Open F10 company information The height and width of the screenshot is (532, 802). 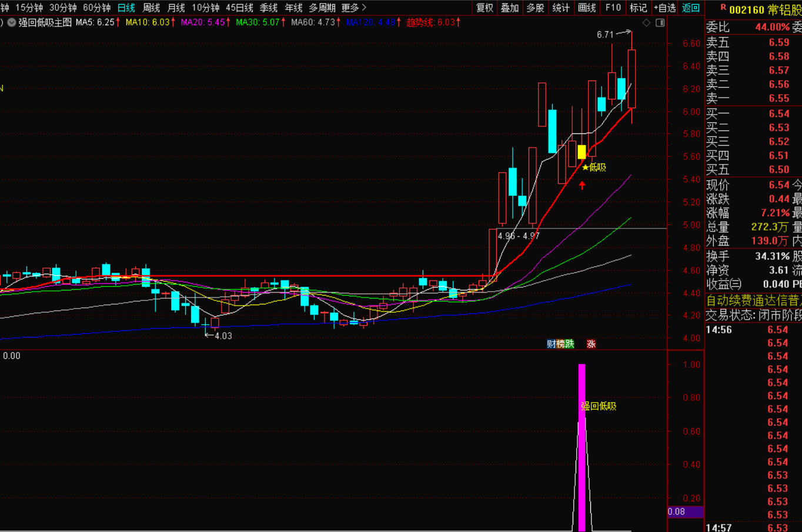click(x=613, y=8)
